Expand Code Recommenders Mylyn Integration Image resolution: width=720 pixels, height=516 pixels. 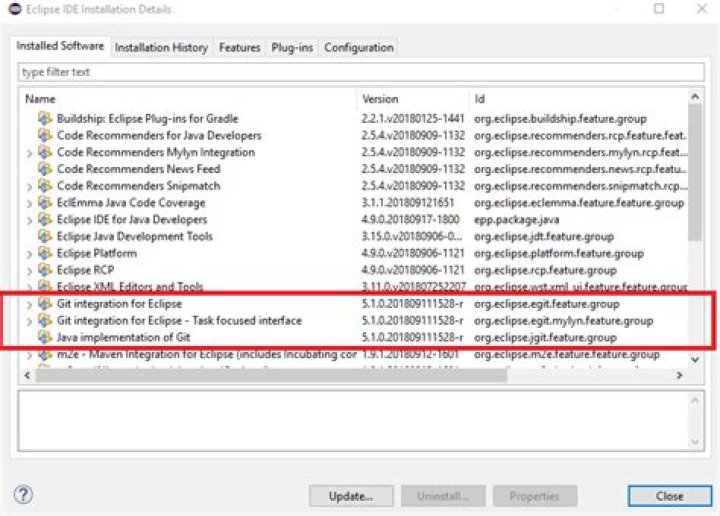pyautogui.click(x=29, y=153)
